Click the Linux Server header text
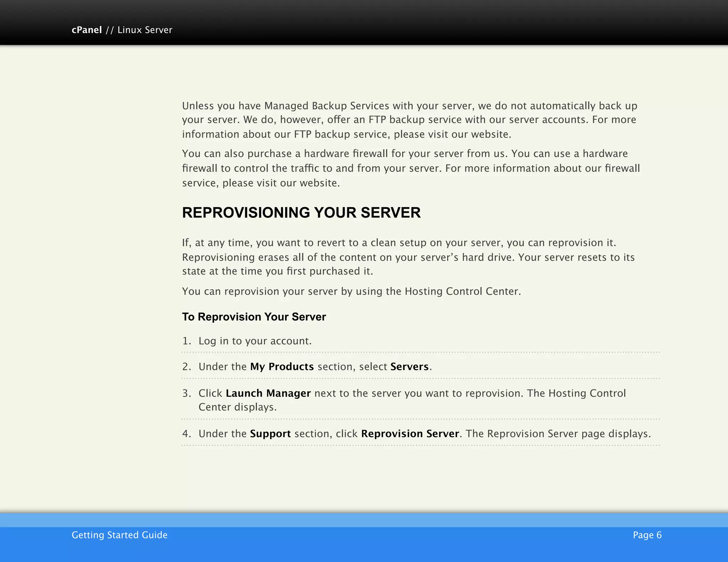 pyautogui.click(x=145, y=30)
